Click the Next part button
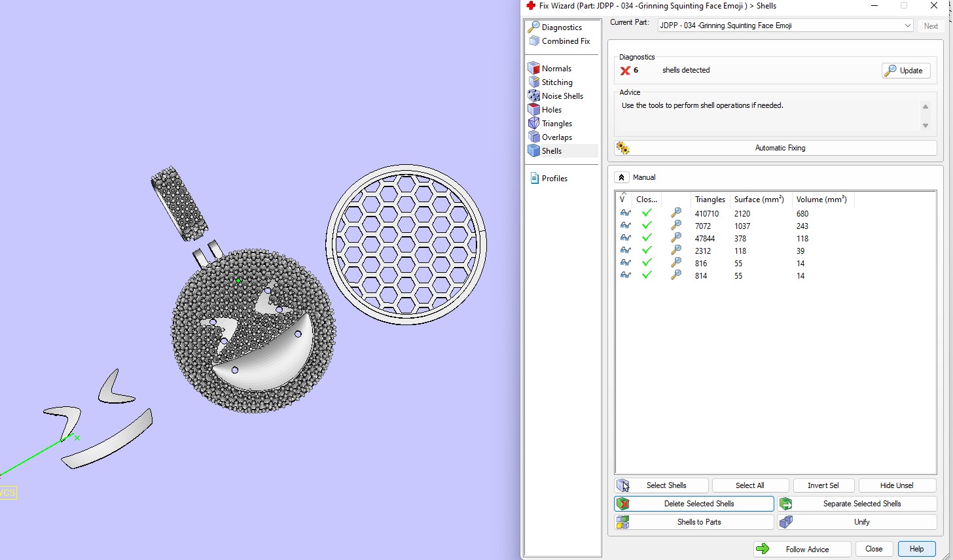This screenshot has height=560, width=953. pyautogui.click(x=931, y=26)
